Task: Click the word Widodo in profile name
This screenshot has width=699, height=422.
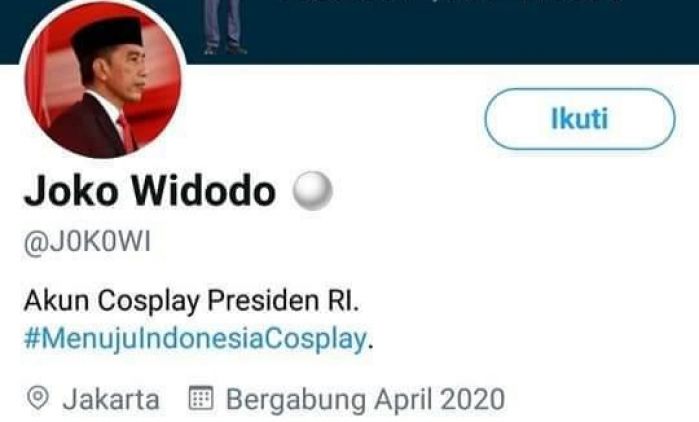Action: pos(203,191)
